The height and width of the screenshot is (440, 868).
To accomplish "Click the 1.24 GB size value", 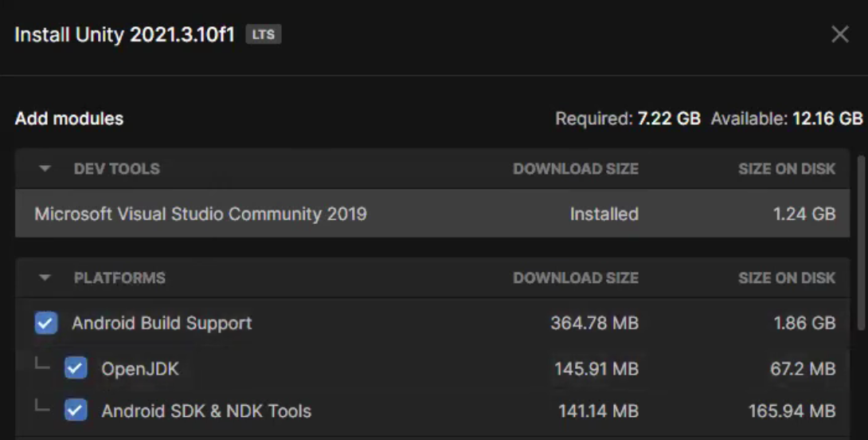I will [x=804, y=214].
